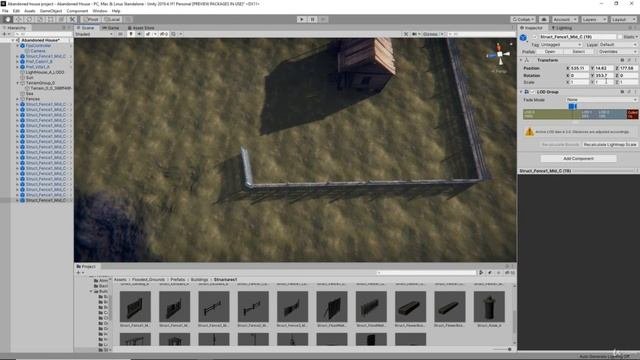Click the Step frame button
Image resolution: width=640 pixels, height=360 pixels.
coord(323,19)
